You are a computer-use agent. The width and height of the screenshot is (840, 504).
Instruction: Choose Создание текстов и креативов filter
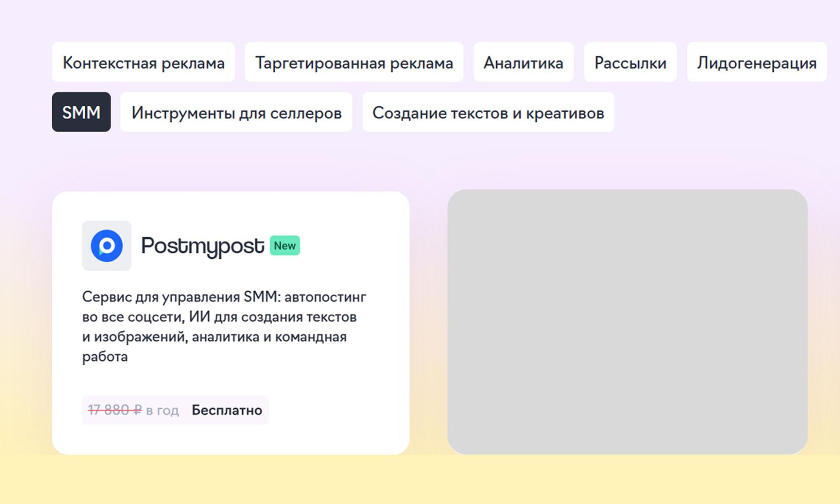[487, 112]
